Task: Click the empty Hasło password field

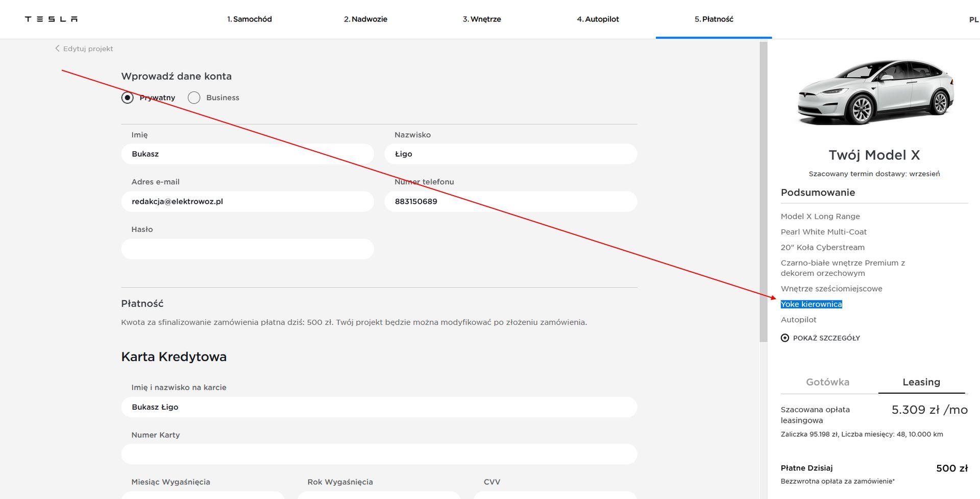Action: click(248, 249)
